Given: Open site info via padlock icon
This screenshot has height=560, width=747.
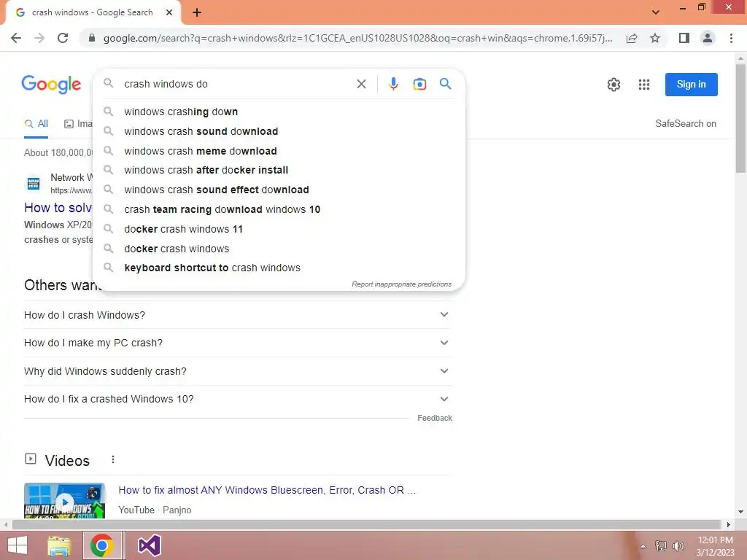Looking at the screenshot, I should click(91, 38).
